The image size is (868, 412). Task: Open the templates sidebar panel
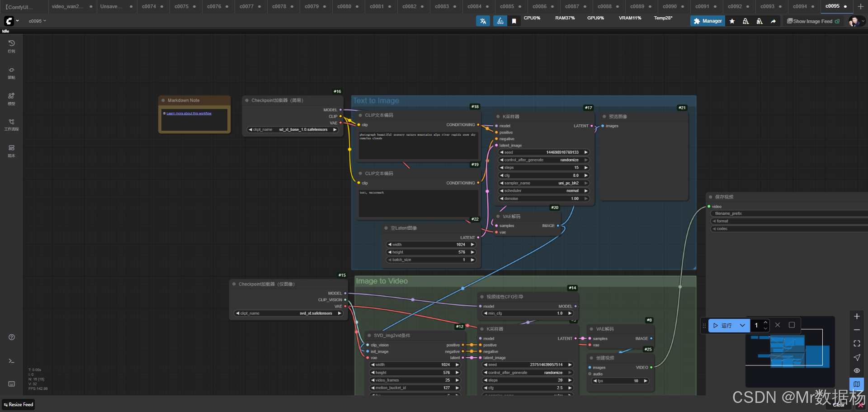(12, 151)
